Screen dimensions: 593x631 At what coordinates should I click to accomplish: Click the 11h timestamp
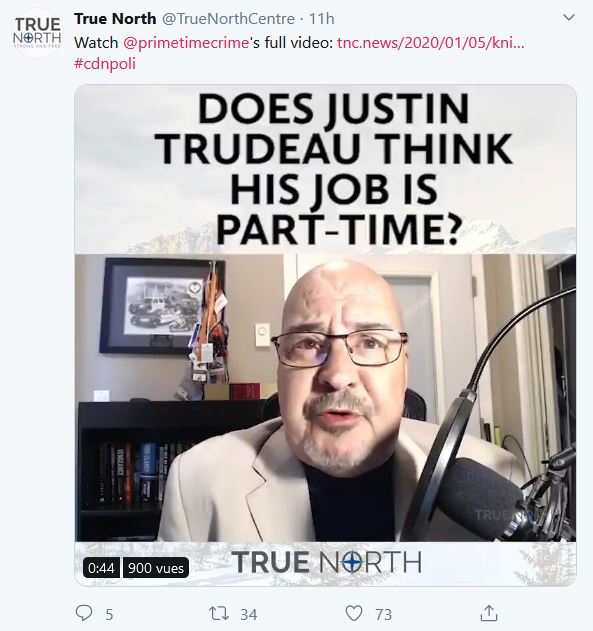[x=321, y=19]
